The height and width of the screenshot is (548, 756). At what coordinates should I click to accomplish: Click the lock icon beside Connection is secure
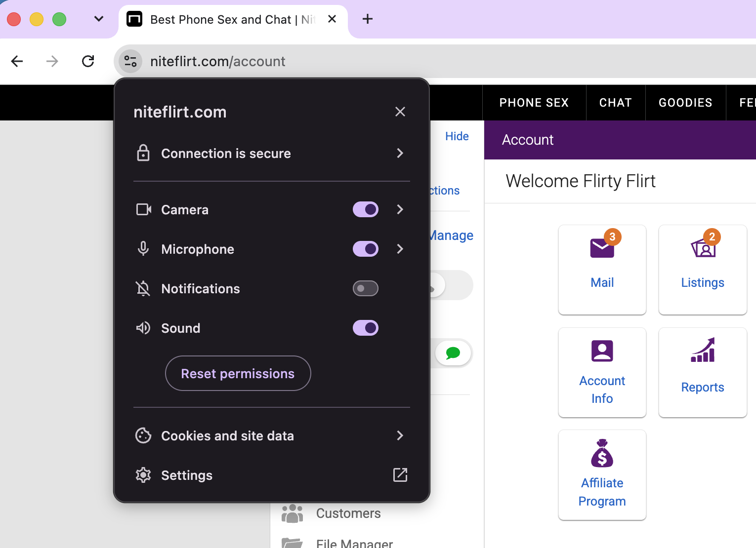pos(143,153)
